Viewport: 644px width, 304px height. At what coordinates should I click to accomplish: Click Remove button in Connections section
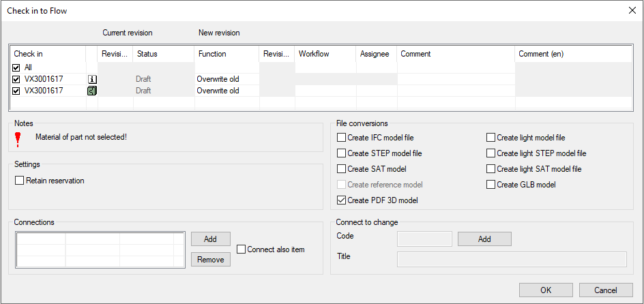point(210,260)
